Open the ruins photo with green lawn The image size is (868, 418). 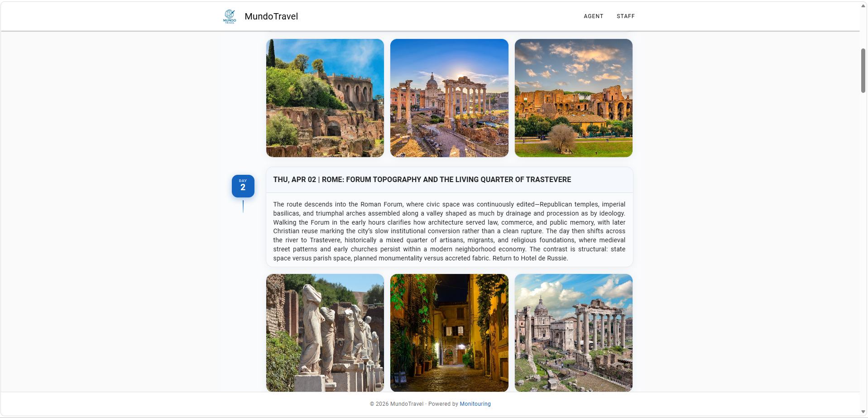[573, 98]
